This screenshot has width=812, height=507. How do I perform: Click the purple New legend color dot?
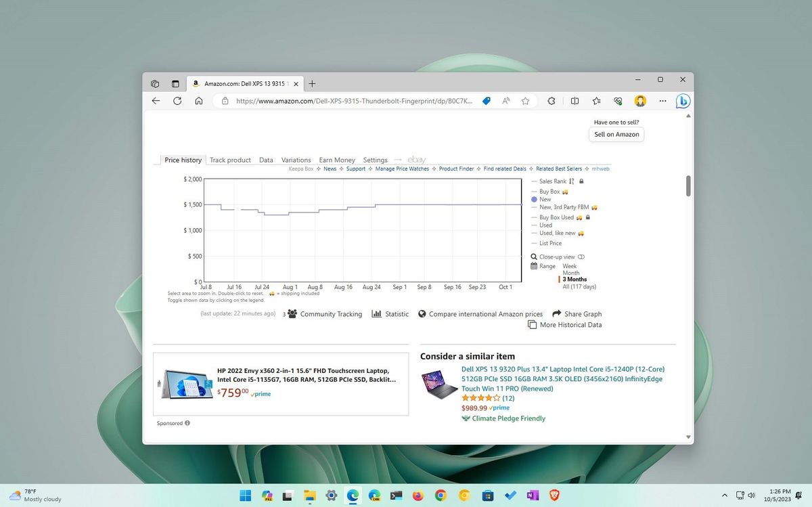point(533,199)
